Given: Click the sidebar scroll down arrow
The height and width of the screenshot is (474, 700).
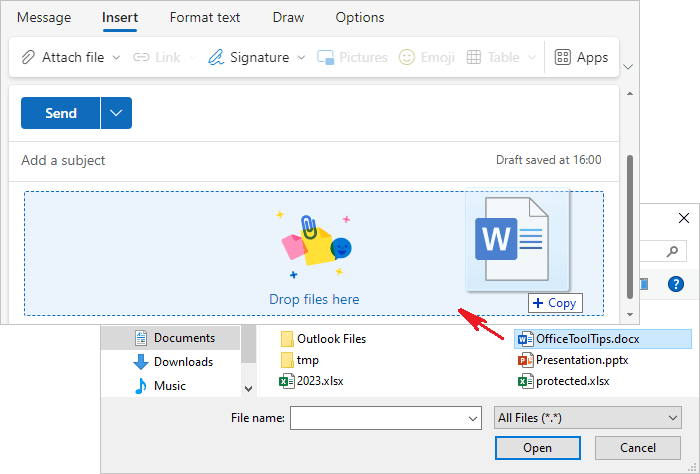Looking at the screenshot, I should (249, 389).
